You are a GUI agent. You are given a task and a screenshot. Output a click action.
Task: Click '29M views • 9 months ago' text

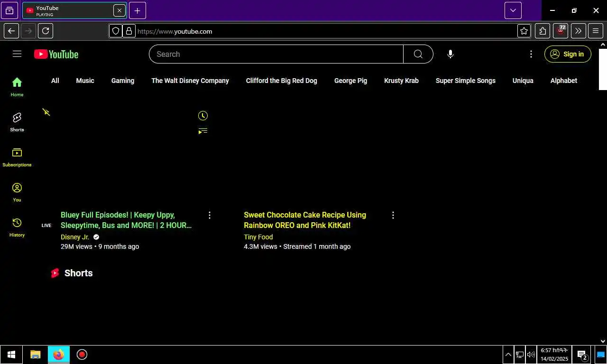point(100,246)
